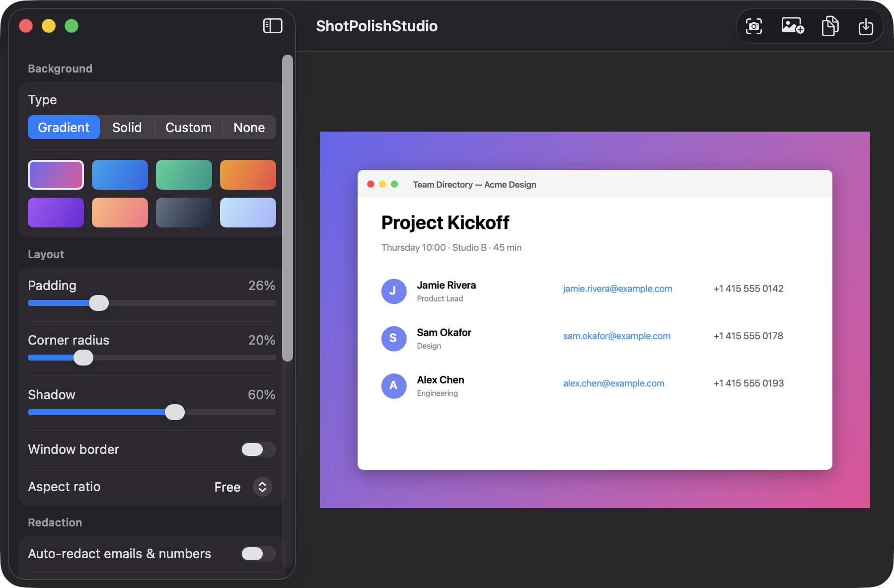The width and height of the screenshot is (894, 588).
Task: Select the Custom background type
Action: (x=188, y=128)
